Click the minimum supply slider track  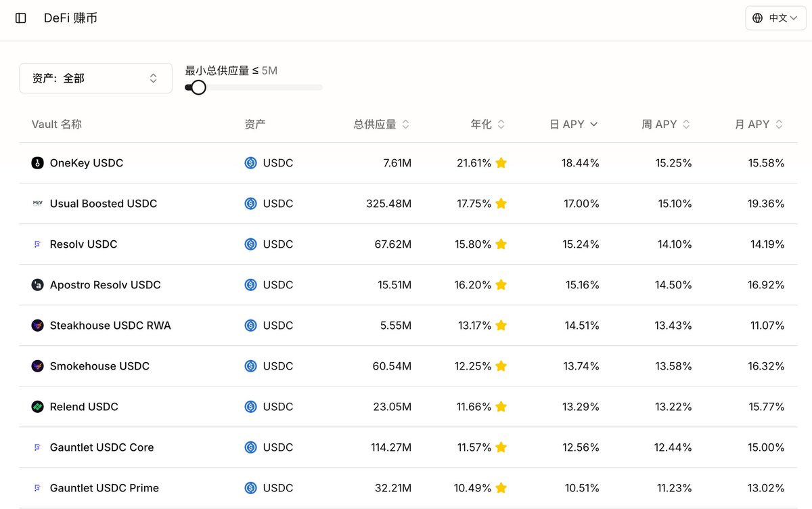tap(254, 87)
